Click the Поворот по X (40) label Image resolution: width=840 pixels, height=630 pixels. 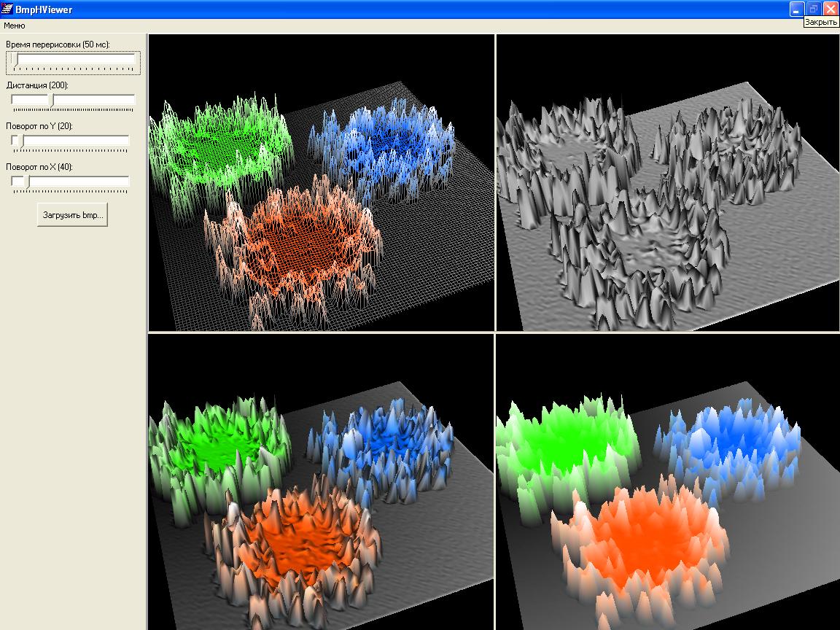(39, 166)
